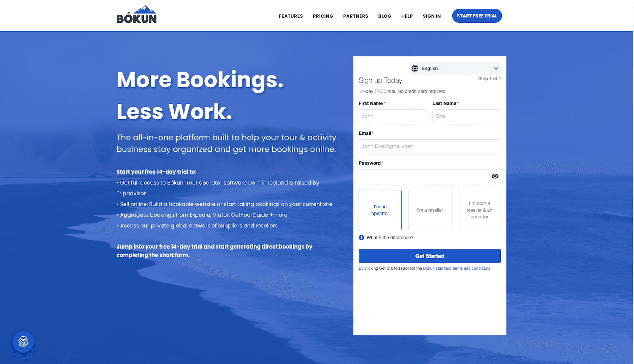This screenshot has width=634, height=364.
Task: Click the Get Started button
Action: (430, 256)
